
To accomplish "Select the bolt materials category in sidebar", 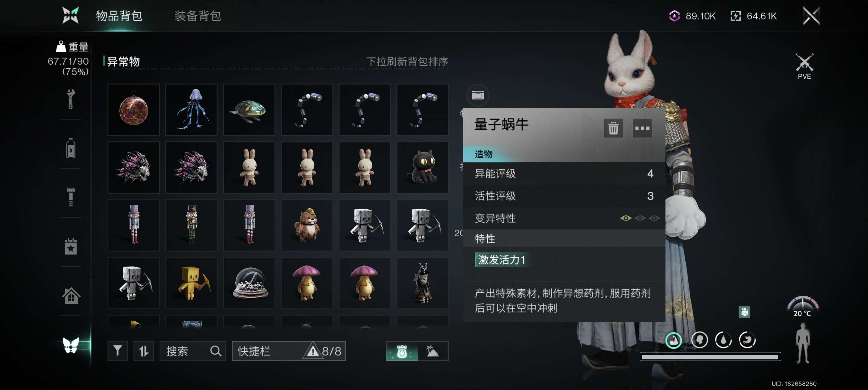I will (x=71, y=197).
